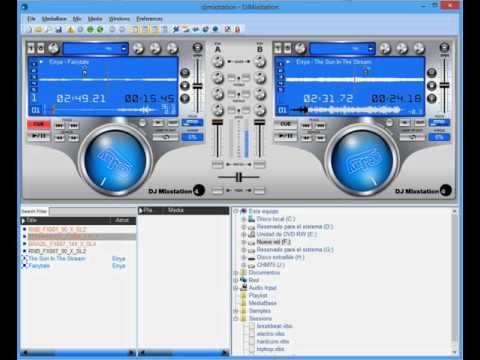Click the bottom round button beside Fairytale display
Image resolution: width=480 pixels, height=360 pixels.
[x=185, y=99]
